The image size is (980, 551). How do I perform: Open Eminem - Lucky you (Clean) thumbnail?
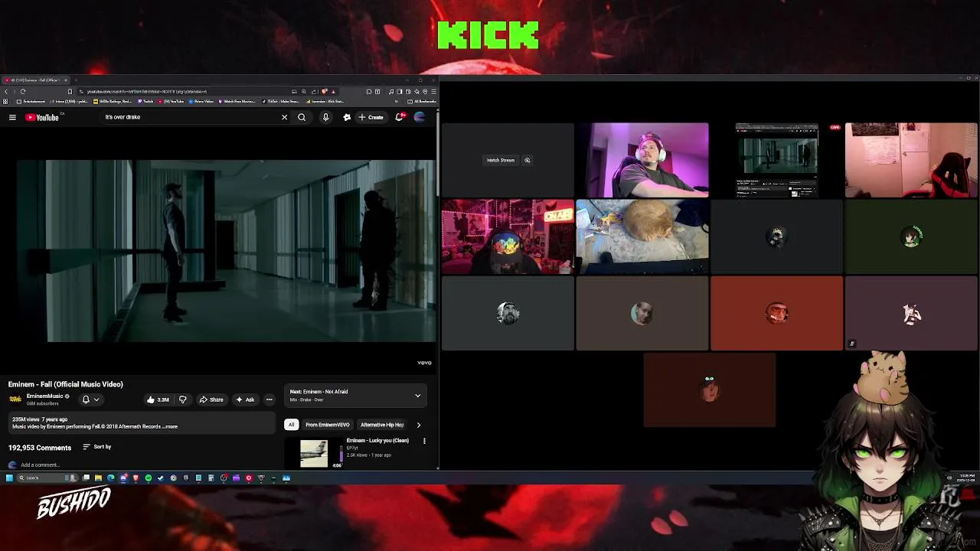tap(314, 453)
